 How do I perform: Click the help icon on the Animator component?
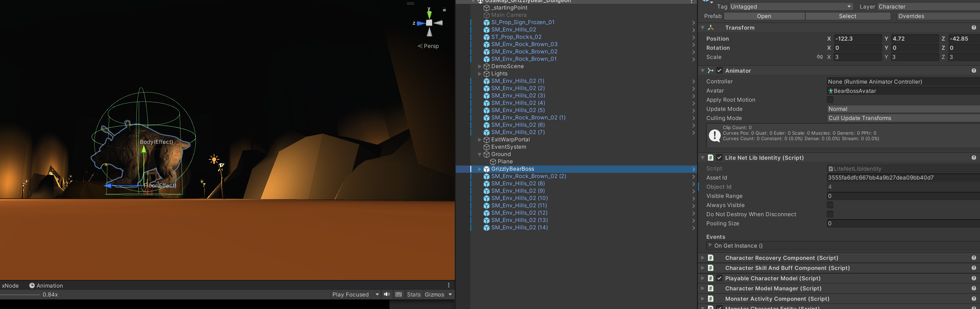[x=974, y=71]
